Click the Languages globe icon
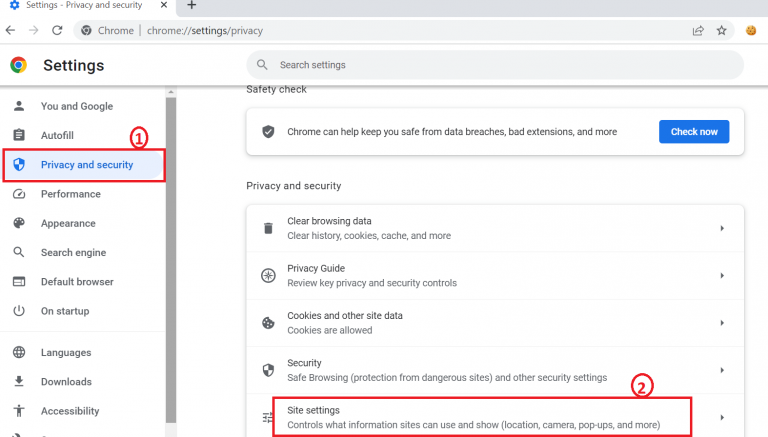The width and height of the screenshot is (768, 437). (x=19, y=353)
